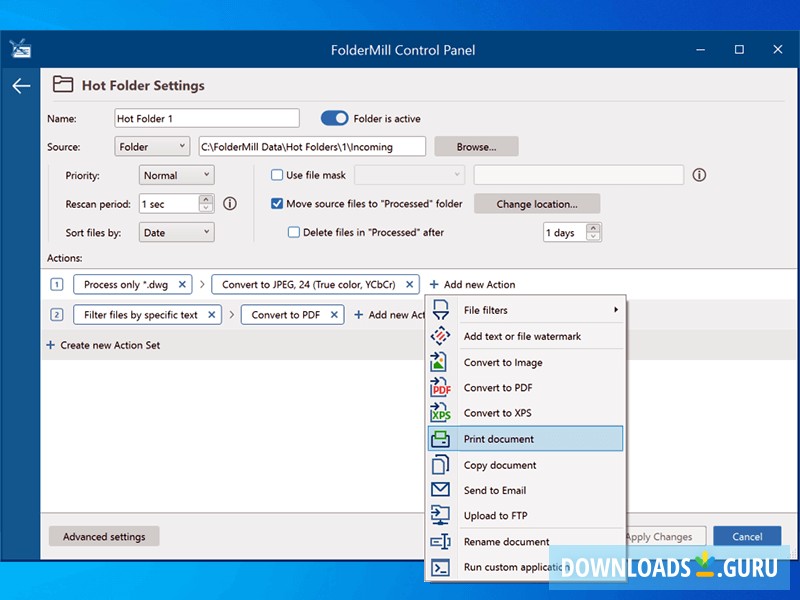Image resolution: width=800 pixels, height=600 pixels.
Task: Click the Browse... button
Action: [x=476, y=146]
